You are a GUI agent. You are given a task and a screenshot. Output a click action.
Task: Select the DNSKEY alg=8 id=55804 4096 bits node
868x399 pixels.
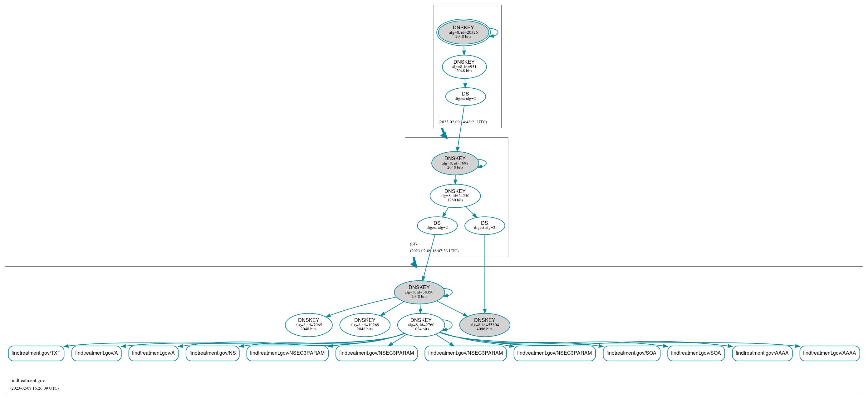tap(485, 328)
